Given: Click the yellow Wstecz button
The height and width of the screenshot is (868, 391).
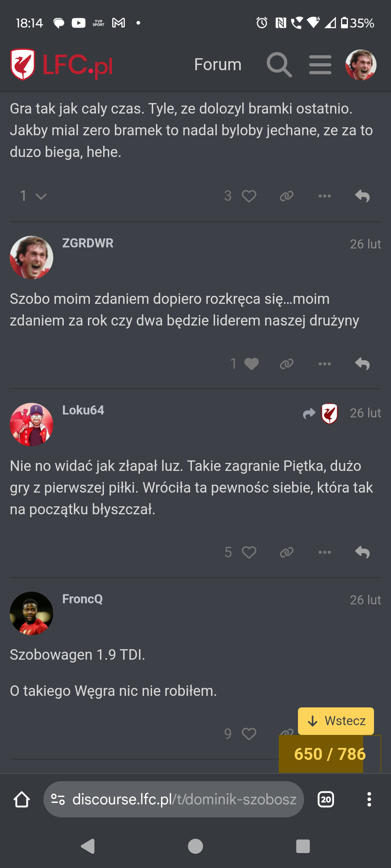Looking at the screenshot, I should click(x=336, y=721).
